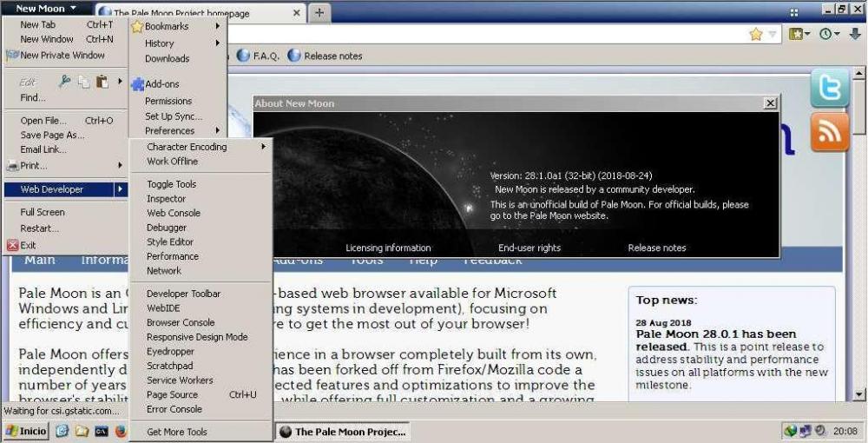
Task: Click the Licensing information link
Action: point(388,248)
